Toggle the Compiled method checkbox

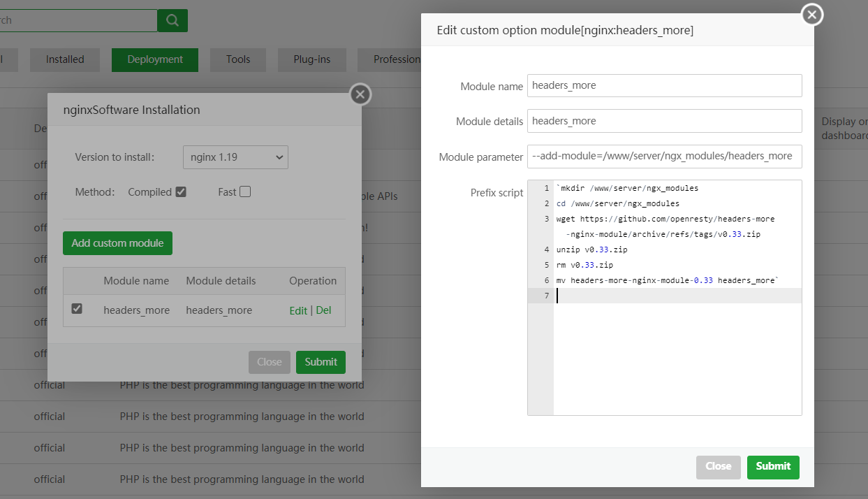click(x=181, y=191)
